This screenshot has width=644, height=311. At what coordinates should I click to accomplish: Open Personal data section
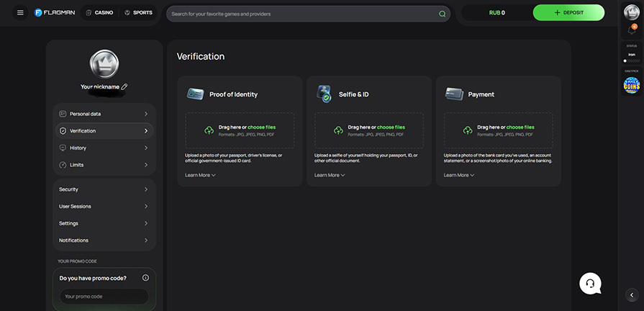pyautogui.click(x=104, y=114)
